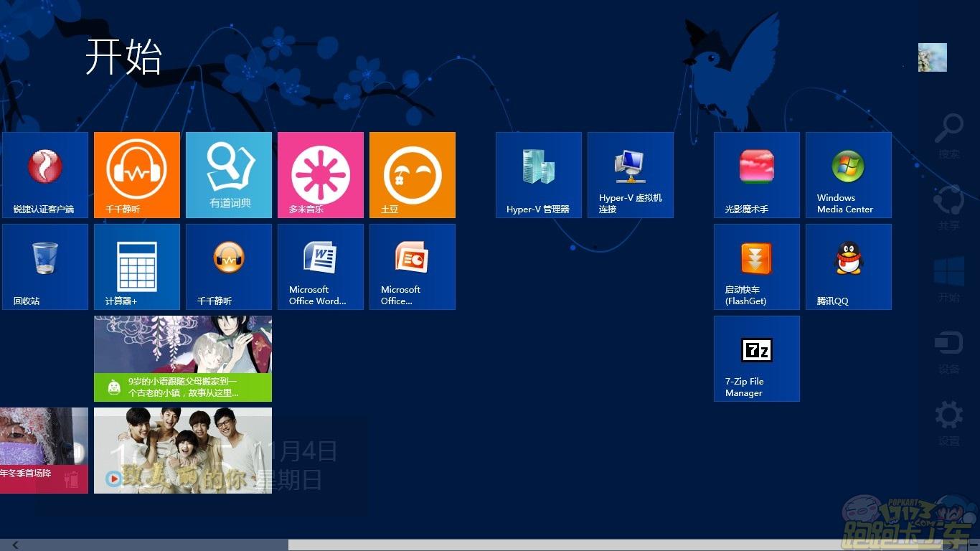Open the 致美丽的你 video live tile
The image size is (980, 551).
(x=183, y=451)
